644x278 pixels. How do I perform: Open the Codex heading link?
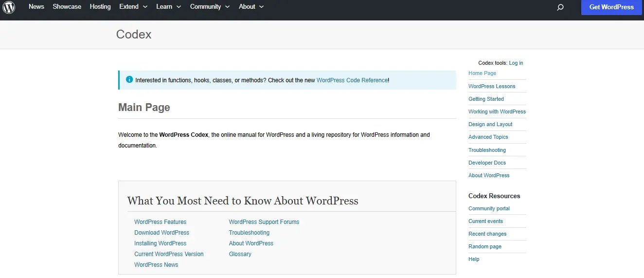coord(134,35)
